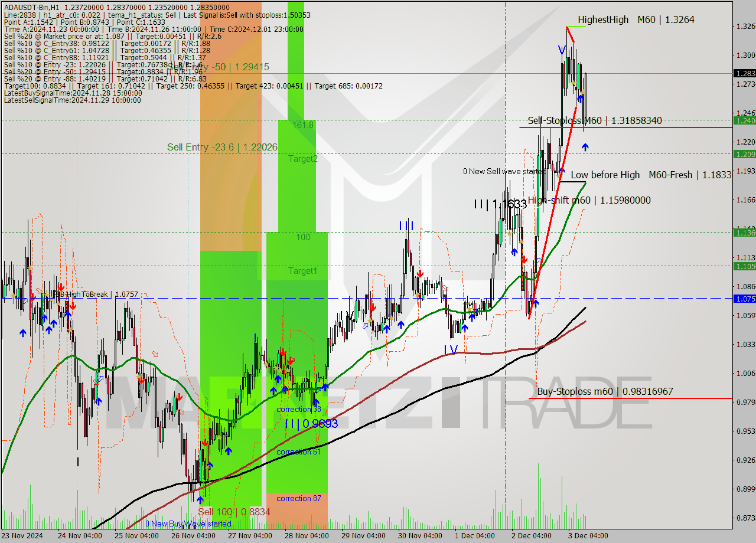The image size is (756, 543).
Task: Select the HighestHigh M60 | 1.3264 label
Action: coord(636,19)
